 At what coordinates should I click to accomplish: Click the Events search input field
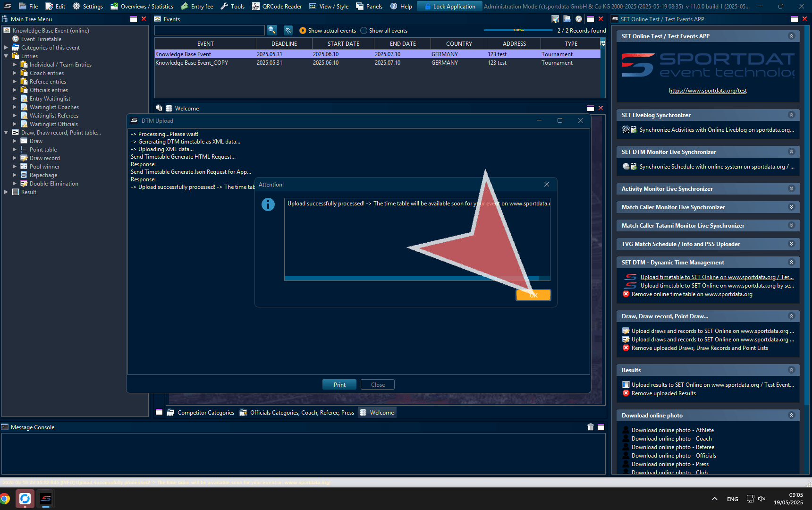[x=209, y=30]
